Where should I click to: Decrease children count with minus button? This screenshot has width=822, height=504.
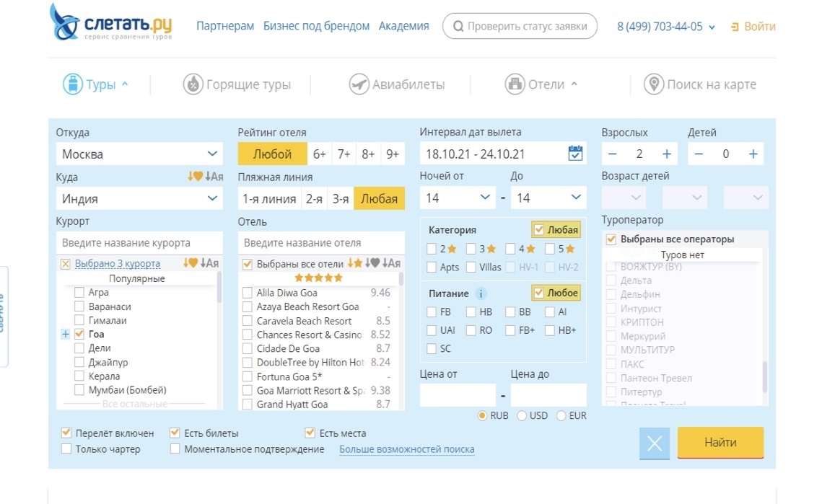(699, 154)
